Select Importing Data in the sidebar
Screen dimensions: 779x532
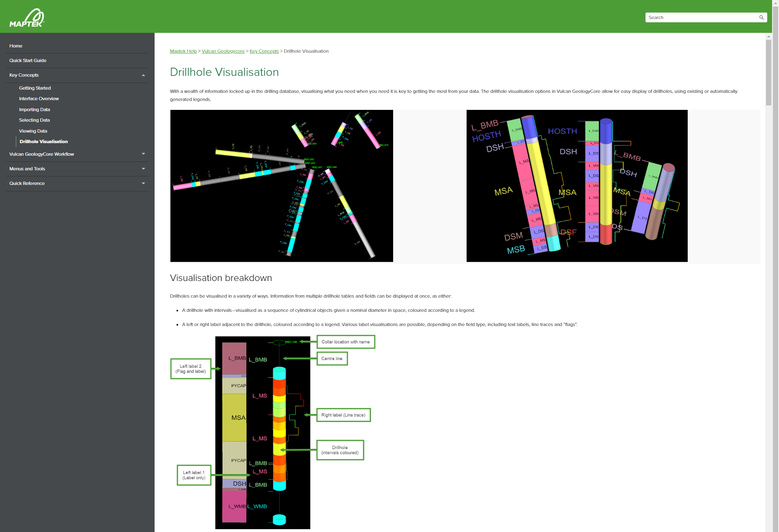click(x=34, y=109)
